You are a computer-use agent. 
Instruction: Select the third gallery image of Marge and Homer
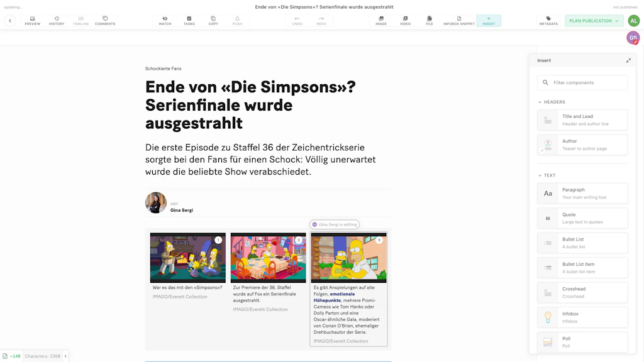click(348, 258)
